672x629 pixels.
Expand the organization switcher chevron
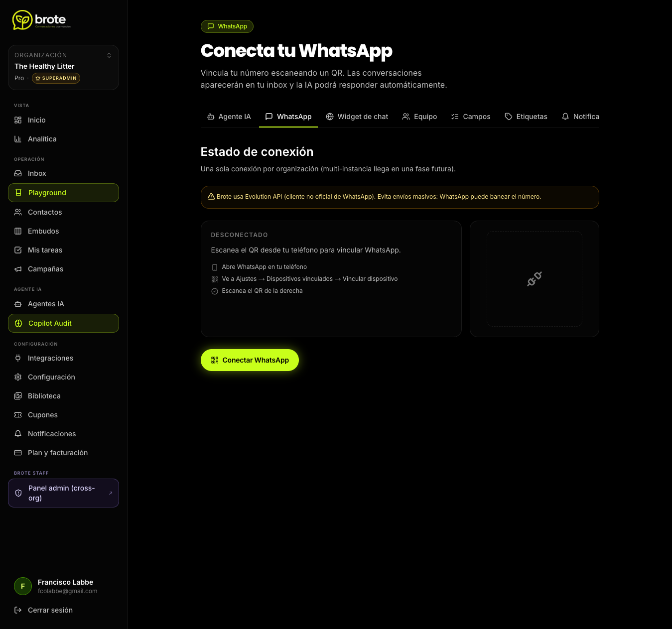point(109,55)
